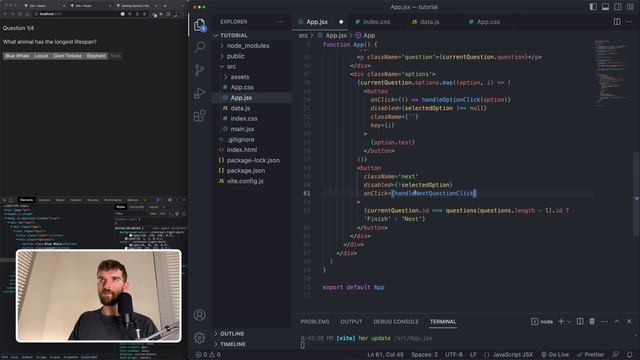Viewport: 640px width, 360px height.
Task: Click Prettier in the status bar
Action: click(591, 355)
